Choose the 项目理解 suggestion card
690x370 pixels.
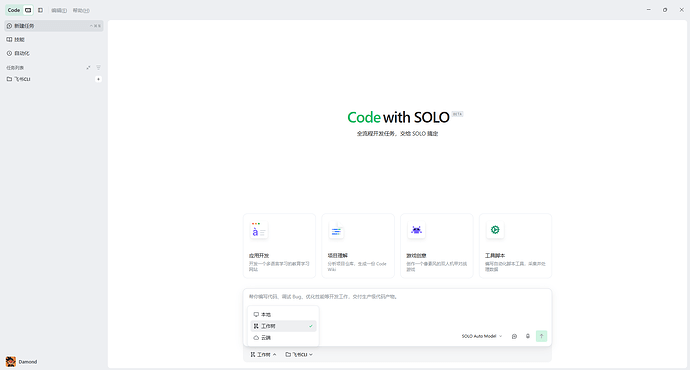pos(358,246)
